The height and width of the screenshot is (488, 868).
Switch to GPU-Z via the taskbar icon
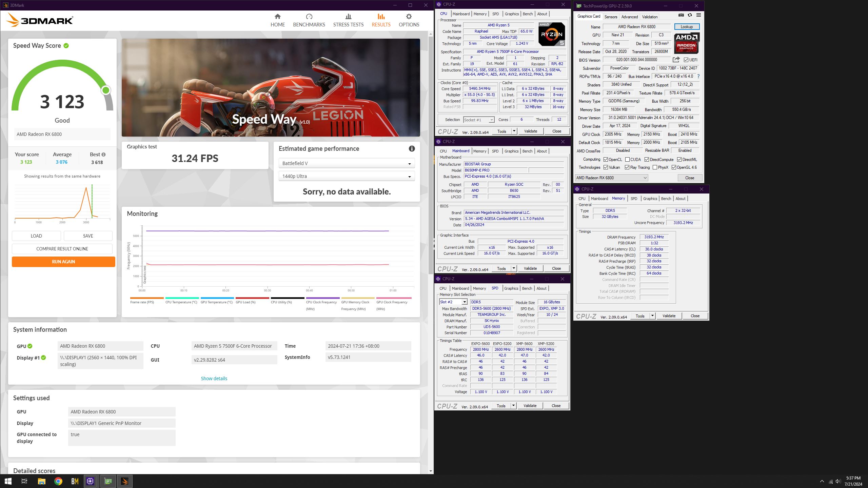pos(108,481)
